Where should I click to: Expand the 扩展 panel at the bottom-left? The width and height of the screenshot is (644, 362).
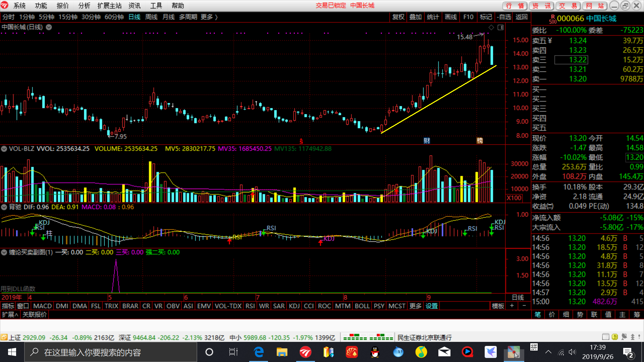(x=10, y=314)
